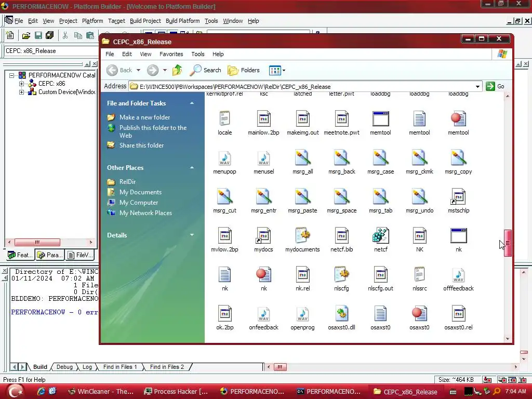Switch to the Process Hacker taskbar button
The image size is (532, 399).
[x=176, y=392]
